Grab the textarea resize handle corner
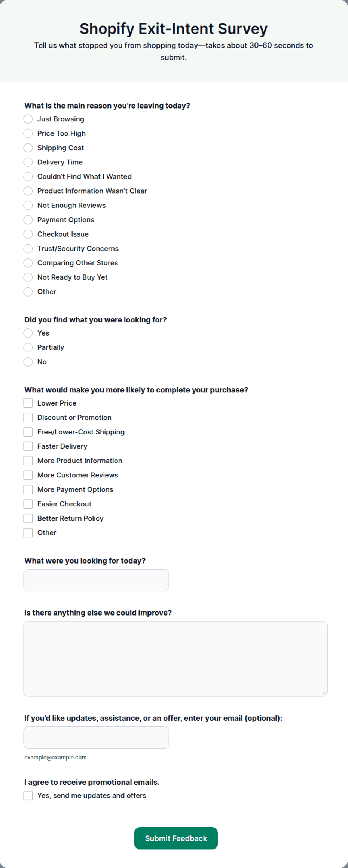Viewport: 348px width, 868px height. [324, 693]
